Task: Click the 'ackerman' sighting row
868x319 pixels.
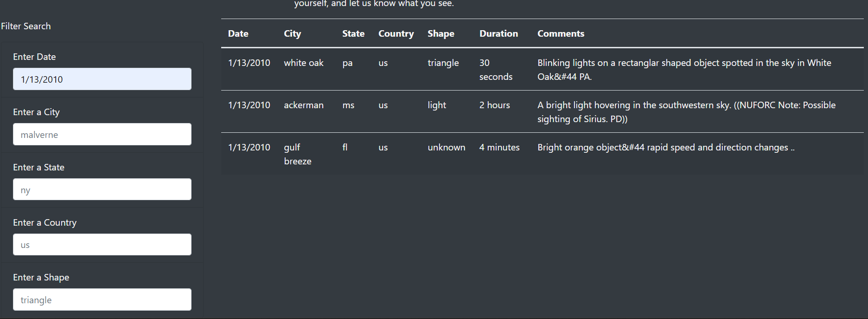Action: point(304,105)
